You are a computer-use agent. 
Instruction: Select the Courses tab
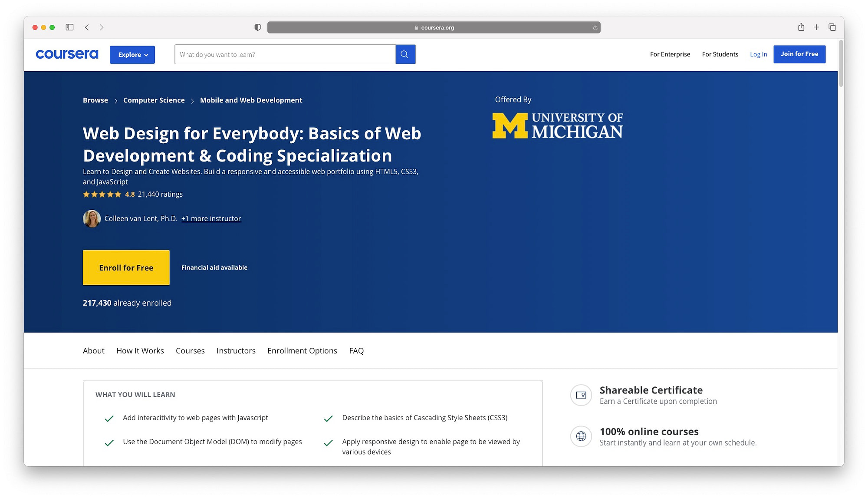coord(190,350)
